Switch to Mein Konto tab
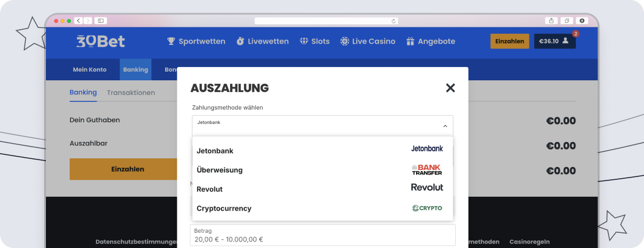 pyautogui.click(x=90, y=69)
